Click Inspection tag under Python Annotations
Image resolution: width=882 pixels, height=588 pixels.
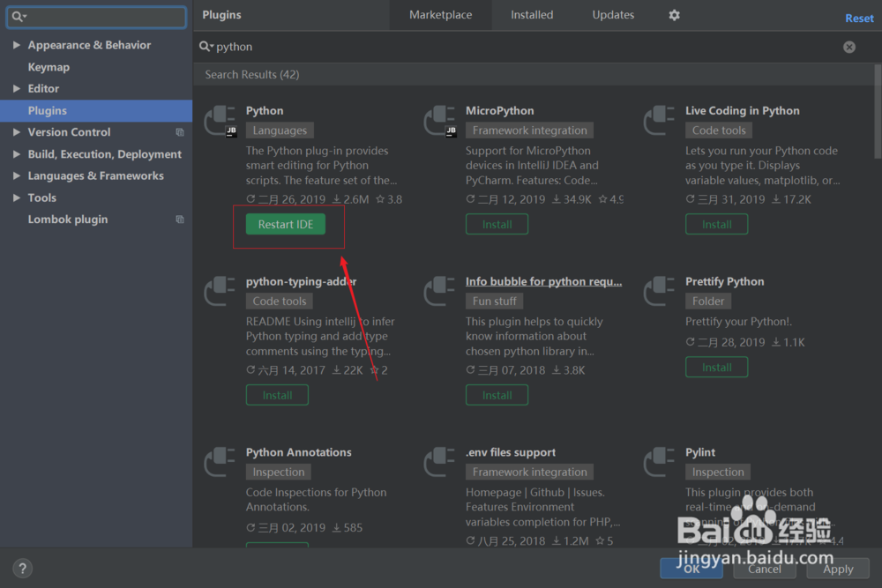pos(279,473)
